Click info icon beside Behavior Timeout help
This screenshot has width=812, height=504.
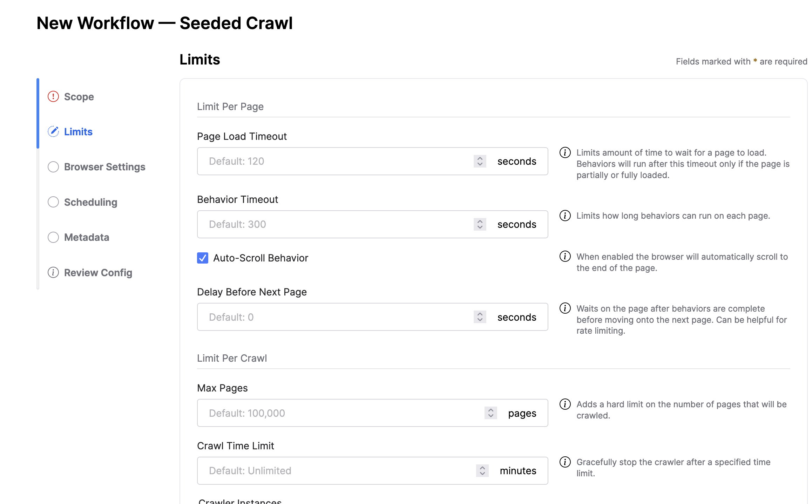[x=565, y=216]
